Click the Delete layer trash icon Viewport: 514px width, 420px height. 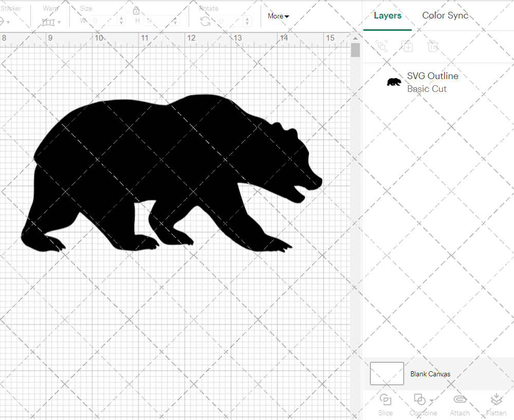(x=433, y=46)
